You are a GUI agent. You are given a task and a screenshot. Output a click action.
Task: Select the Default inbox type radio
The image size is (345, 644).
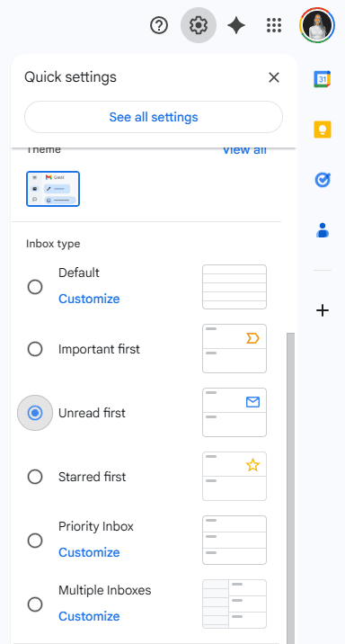click(x=35, y=287)
